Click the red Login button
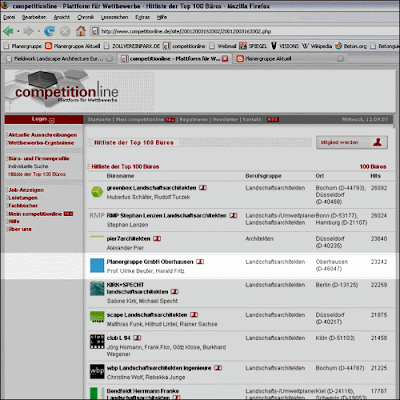 tap(44, 119)
